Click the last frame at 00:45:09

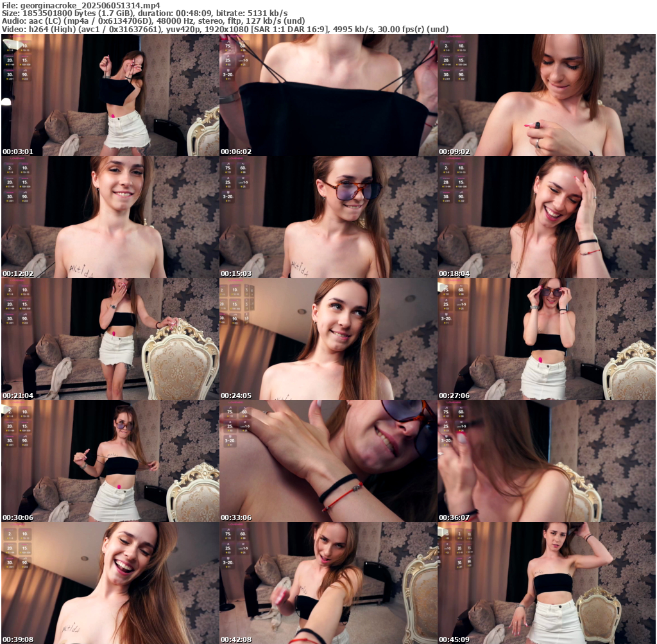tap(547, 583)
